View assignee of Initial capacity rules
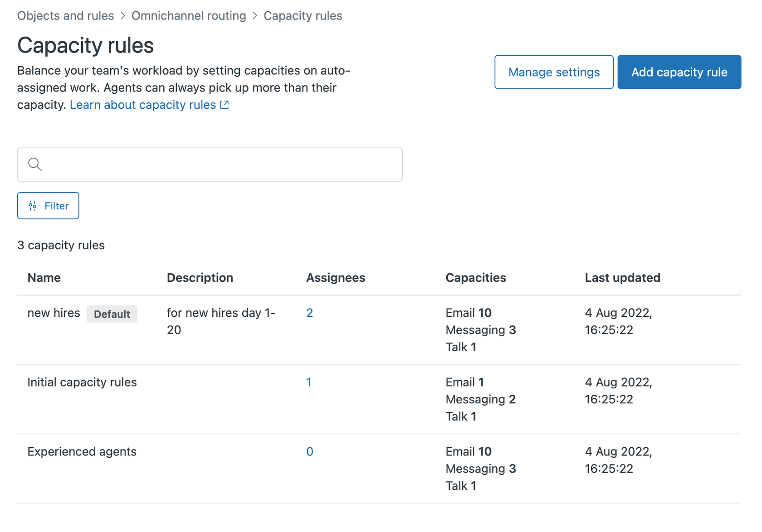The height and width of the screenshot is (532, 762). click(309, 382)
